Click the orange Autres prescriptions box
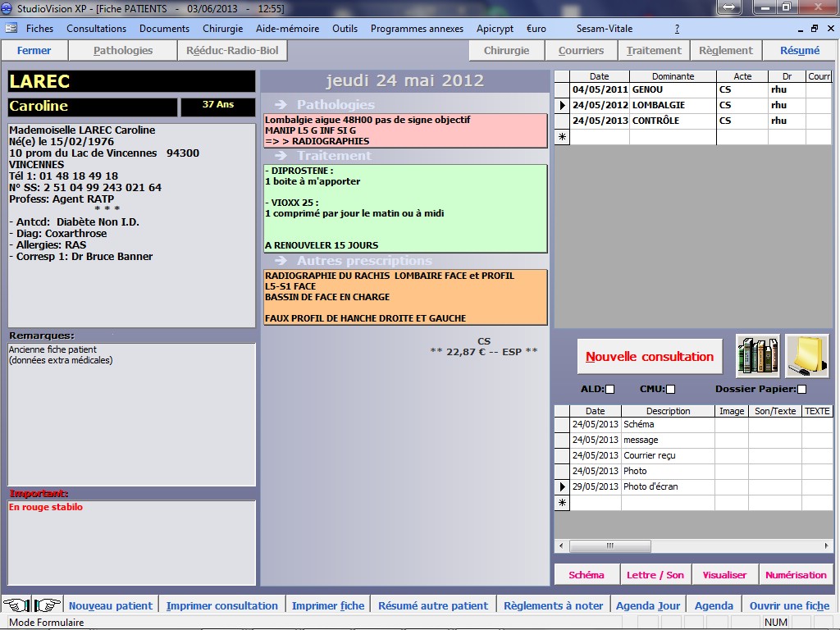 click(405, 297)
